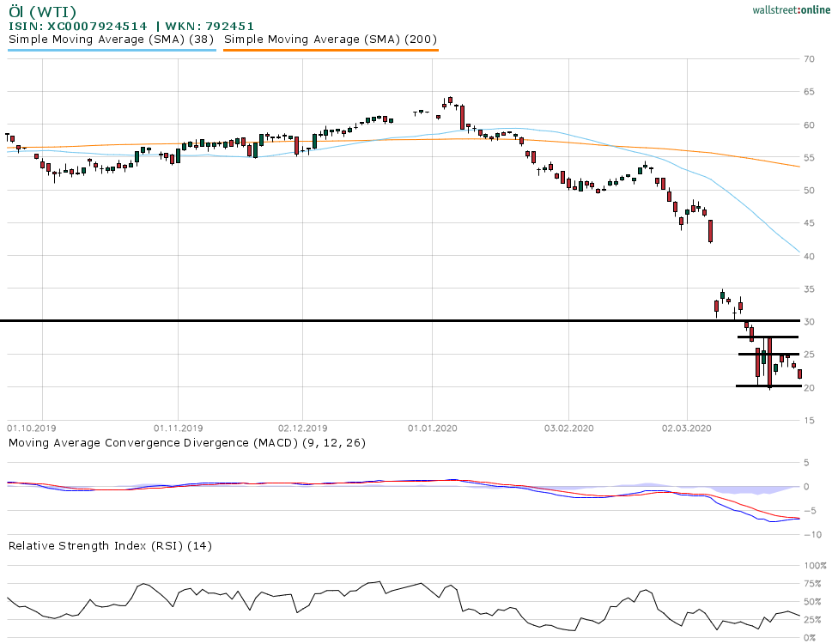Click the 02.03.2020 date label on the time axis
This screenshot has width=838, height=644.
[688, 427]
